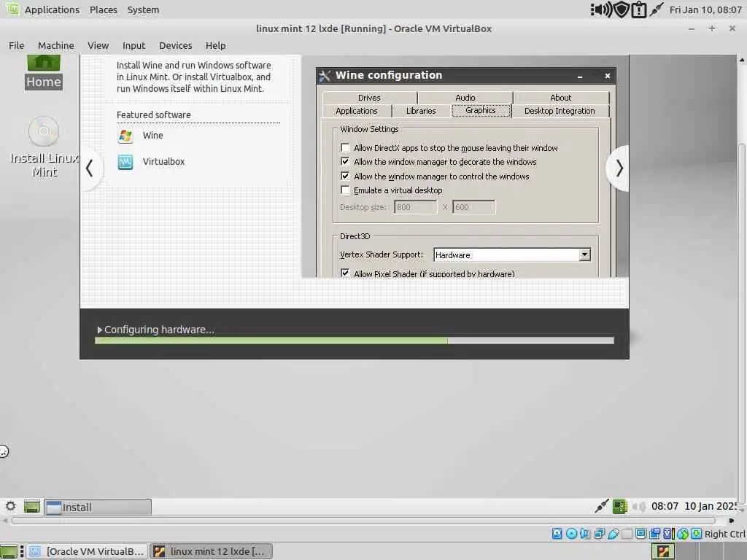Click host panel network connection plug icon
Image resolution: width=747 pixels, height=560 pixels.
pyautogui.click(x=657, y=9)
